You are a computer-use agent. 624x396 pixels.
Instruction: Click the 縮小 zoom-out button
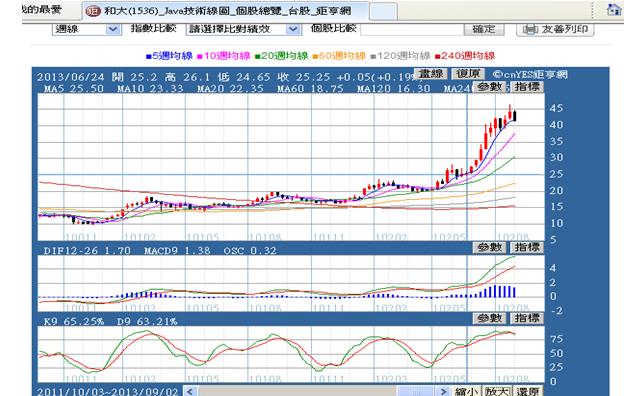(466, 391)
